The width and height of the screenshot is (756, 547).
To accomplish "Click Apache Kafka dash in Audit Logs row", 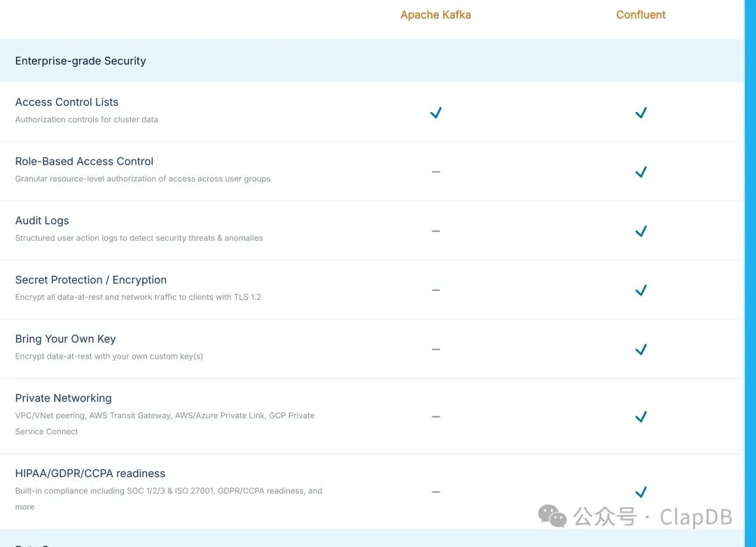I will click(435, 231).
